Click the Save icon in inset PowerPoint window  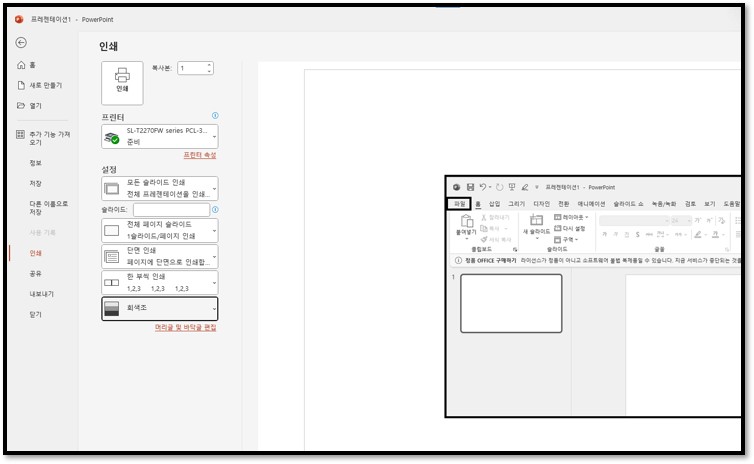(x=470, y=187)
